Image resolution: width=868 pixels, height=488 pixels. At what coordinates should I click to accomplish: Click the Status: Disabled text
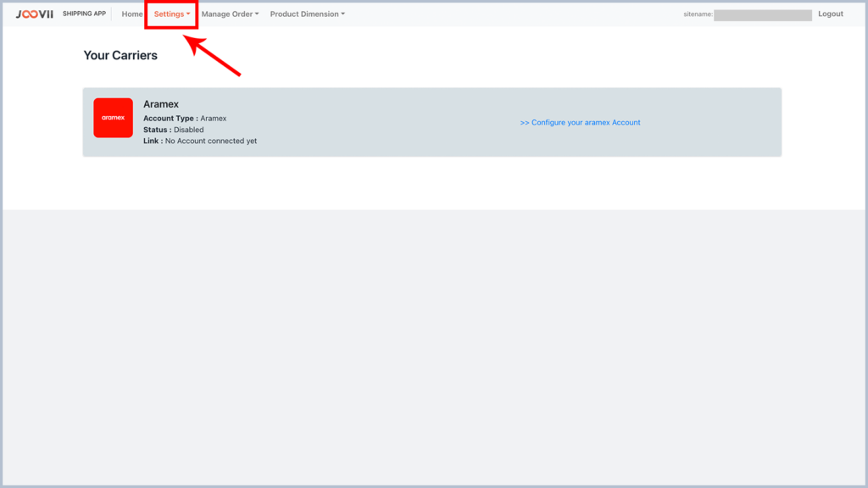pos(174,130)
